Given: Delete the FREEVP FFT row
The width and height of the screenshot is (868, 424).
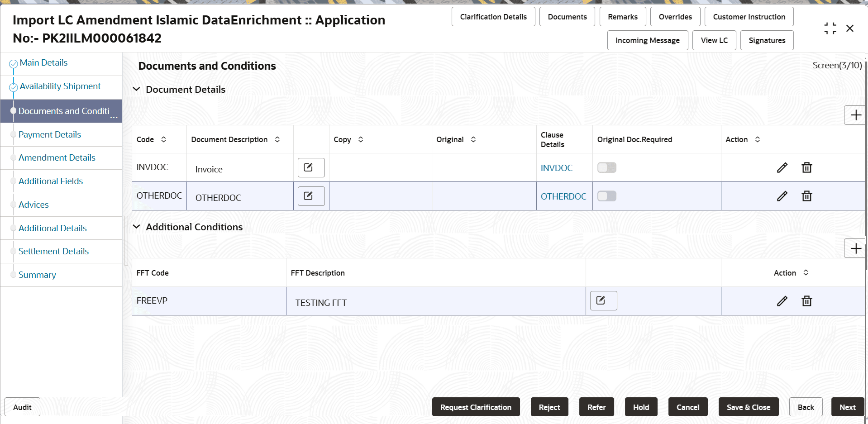Looking at the screenshot, I should (x=807, y=301).
